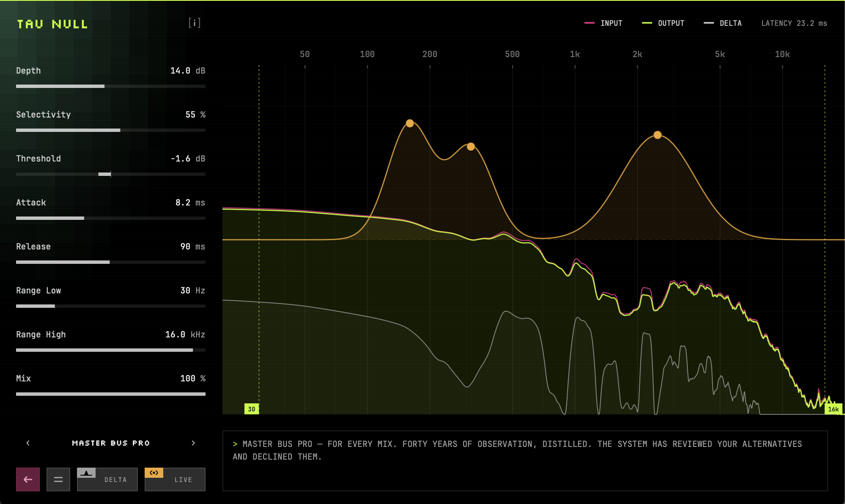This screenshot has width=845, height=504.
Task: Click the Release parameter label
Action: pyautogui.click(x=33, y=247)
